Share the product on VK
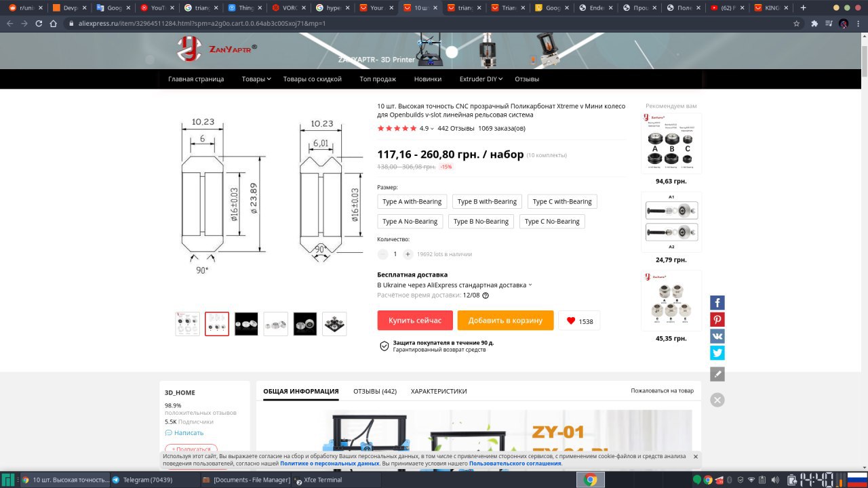This screenshot has width=868, height=488. pyautogui.click(x=717, y=336)
